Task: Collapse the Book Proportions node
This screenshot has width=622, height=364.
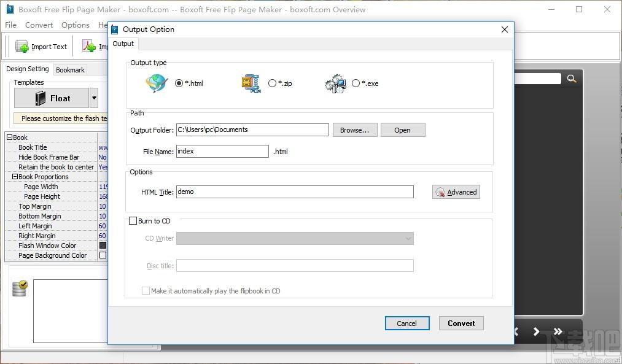Action: [15, 176]
